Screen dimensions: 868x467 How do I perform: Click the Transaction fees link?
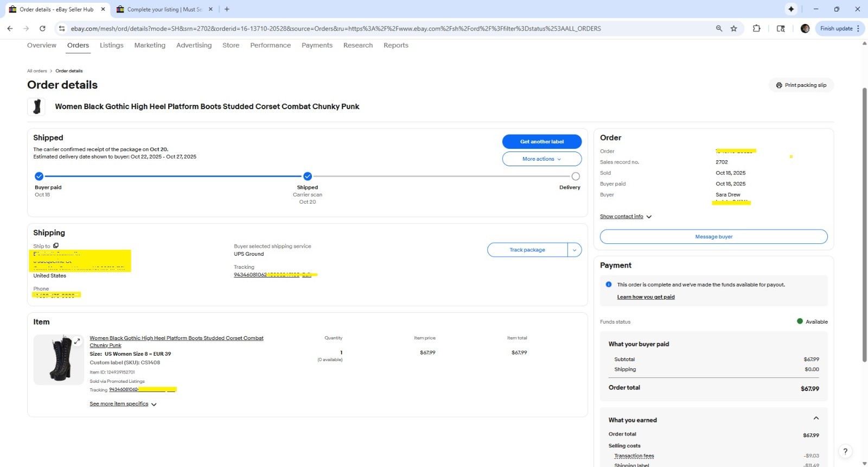[x=634, y=456]
